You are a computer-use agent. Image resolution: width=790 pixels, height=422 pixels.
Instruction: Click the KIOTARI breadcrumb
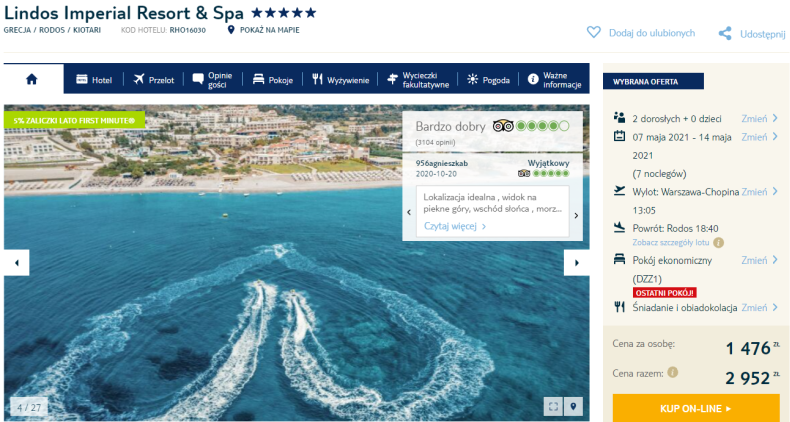(x=87, y=30)
